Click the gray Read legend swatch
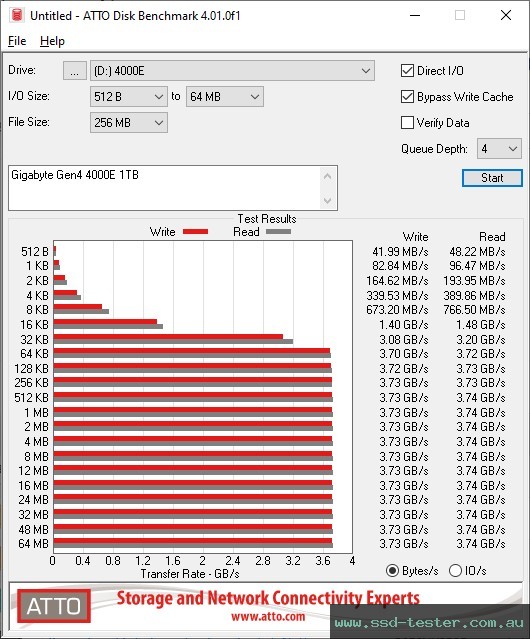The width and height of the screenshot is (530, 639). (278, 231)
